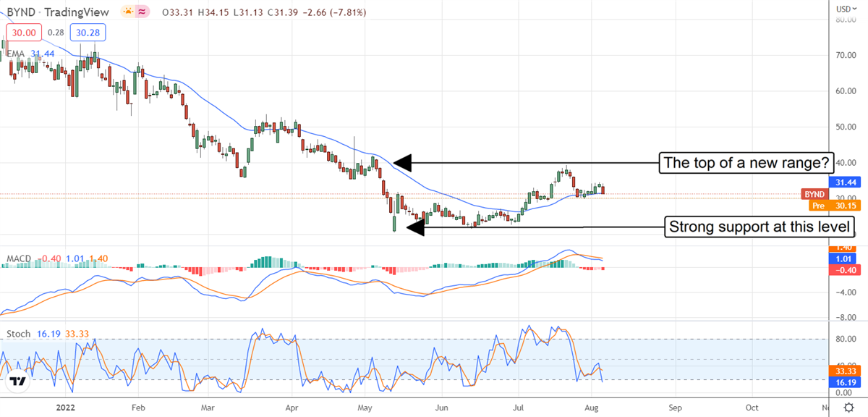The image size is (868, 417).
Task: Click the Oct label on time axis
Action: [752, 408]
